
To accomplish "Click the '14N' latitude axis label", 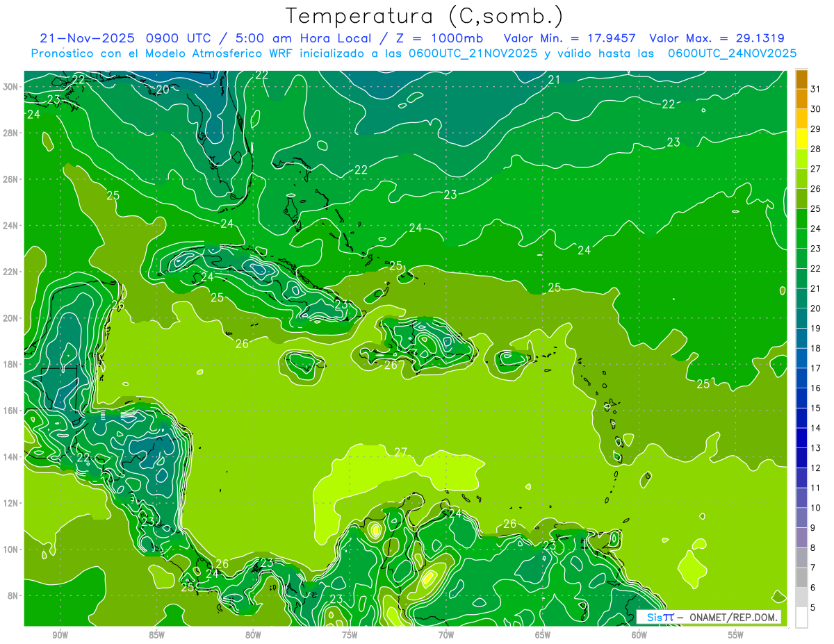I will pos(10,457).
